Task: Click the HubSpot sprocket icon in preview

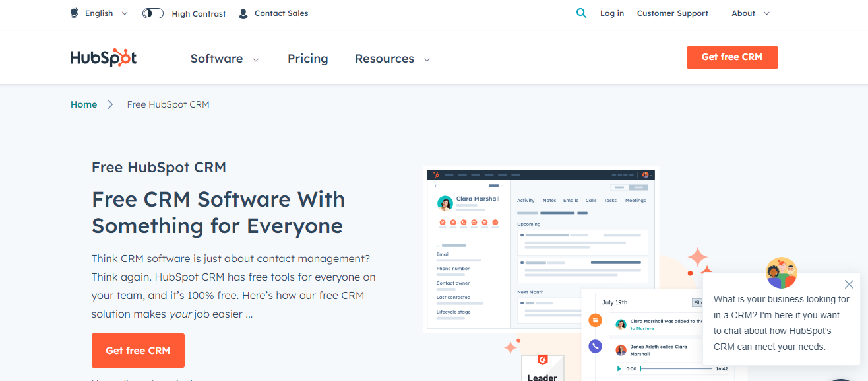Action: pyautogui.click(x=436, y=175)
